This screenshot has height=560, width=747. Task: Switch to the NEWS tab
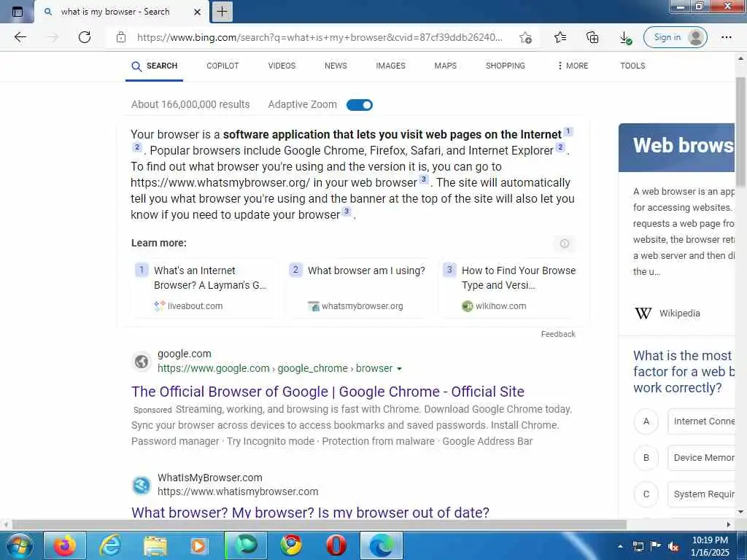336,66
